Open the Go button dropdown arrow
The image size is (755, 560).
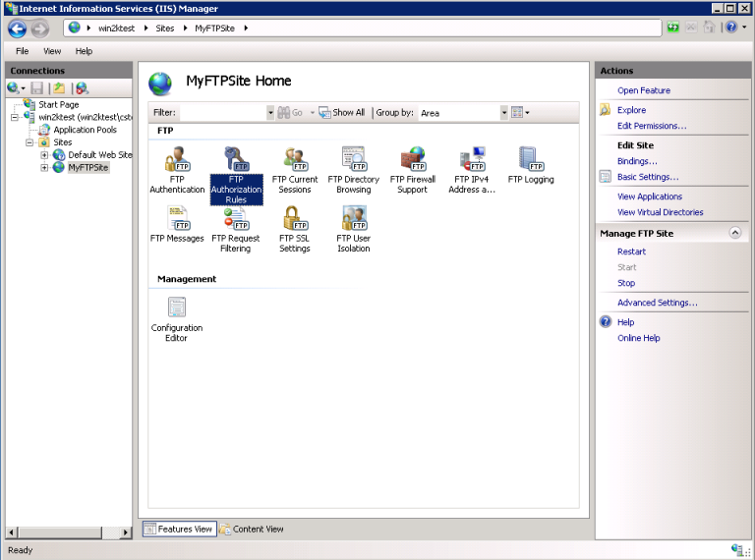pyautogui.click(x=312, y=113)
